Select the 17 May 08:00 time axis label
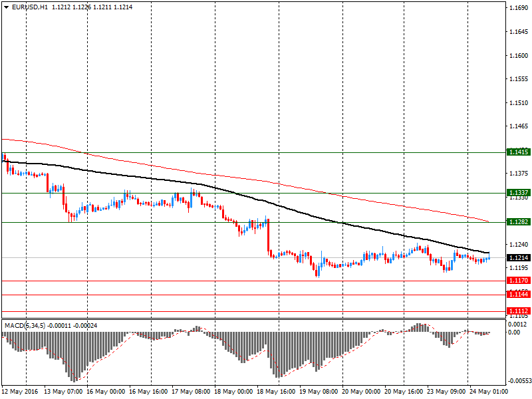Image resolution: width=532 pixels, height=399 pixels. point(191,392)
